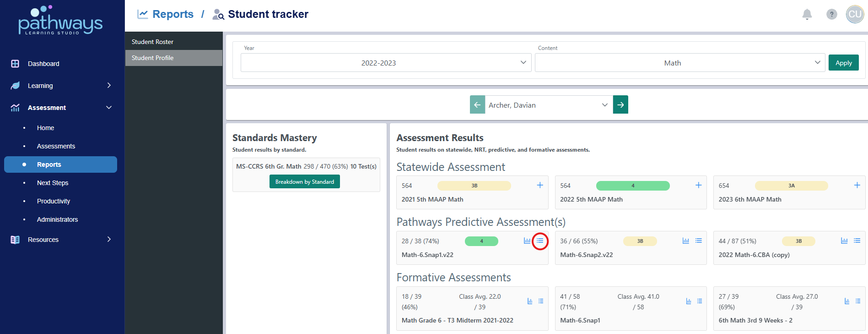This screenshot has height=334, width=868.
Task: Open Administrators menu item
Action: [x=57, y=219]
